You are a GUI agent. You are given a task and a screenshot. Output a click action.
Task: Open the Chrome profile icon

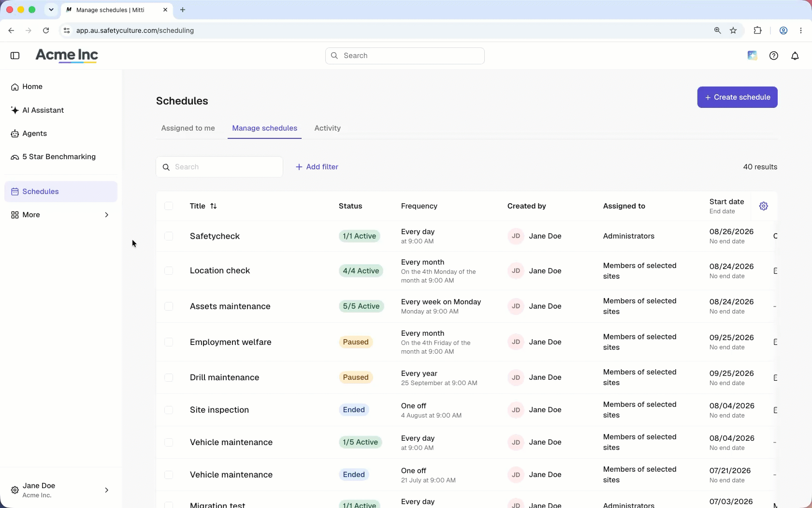pos(783,30)
